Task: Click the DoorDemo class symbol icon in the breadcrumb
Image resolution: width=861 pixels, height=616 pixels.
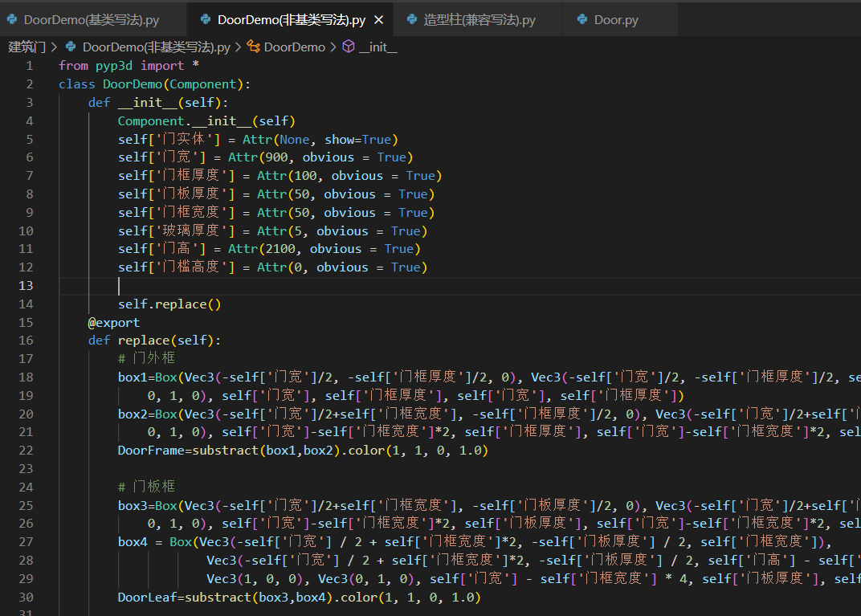Action: point(252,47)
